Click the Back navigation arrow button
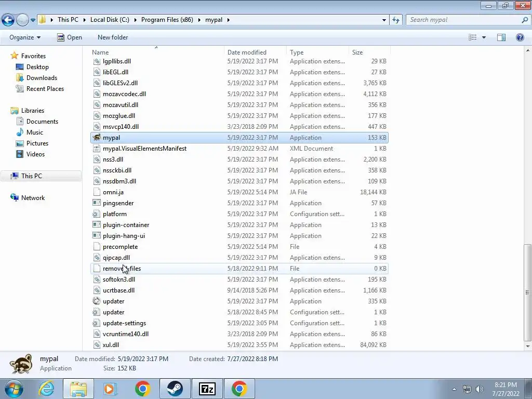 click(x=8, y=20)
